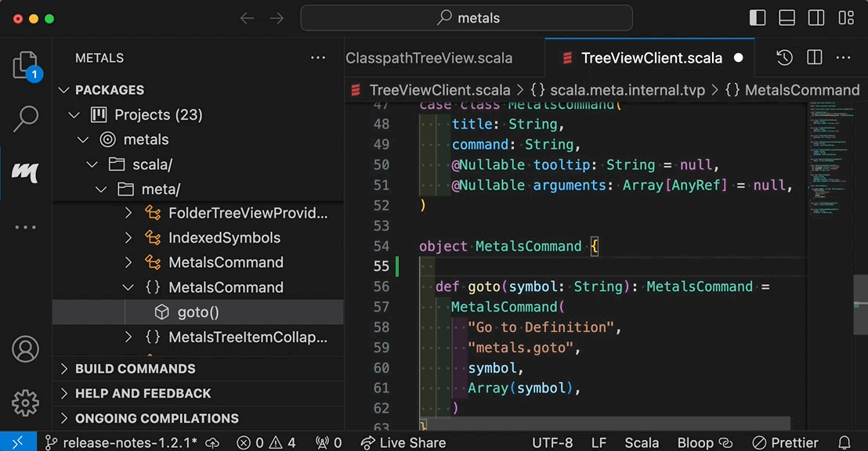The height and width of the screenshot is (451, 868).
Task: Open the ports forwarded indicator showing 0
Action: pyautogui.click(x=328, y=442)
